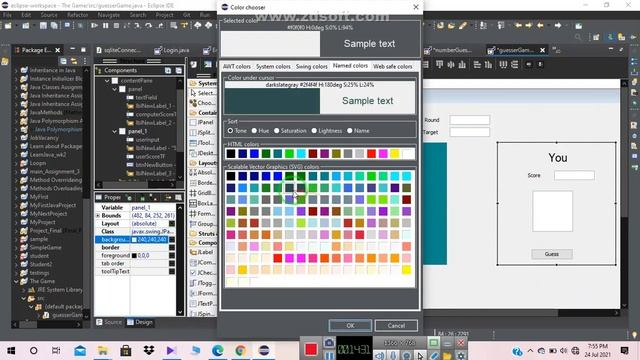Click the Search magnifier icon in Eclipse toolbar

578,37
